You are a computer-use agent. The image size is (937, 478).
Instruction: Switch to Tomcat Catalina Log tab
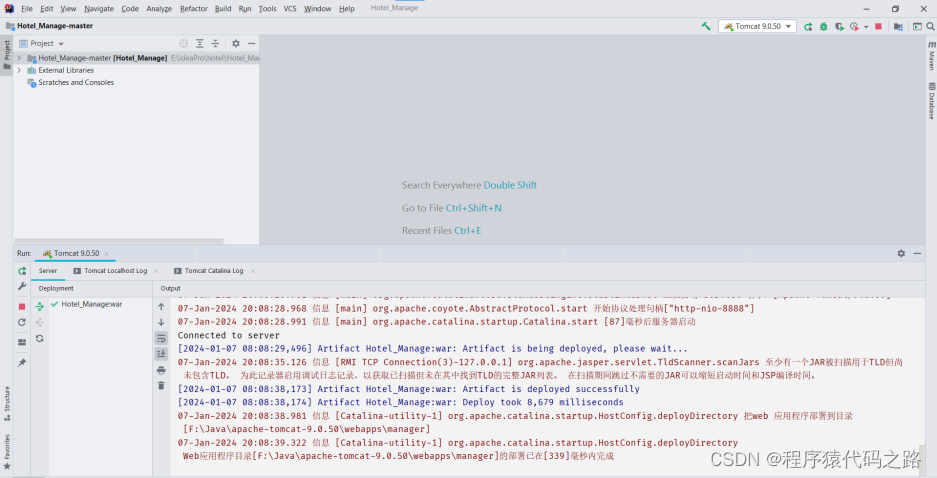click(213, 271)
